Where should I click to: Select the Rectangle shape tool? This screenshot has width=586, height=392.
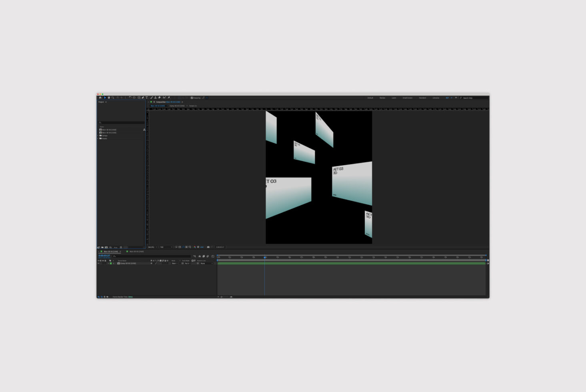pos(139,98)
